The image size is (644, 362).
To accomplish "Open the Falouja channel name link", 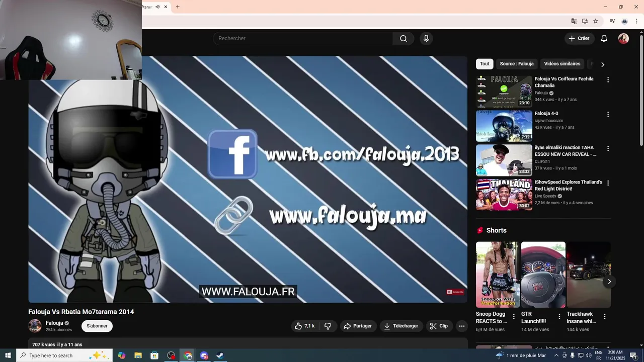I will [54, 323].
